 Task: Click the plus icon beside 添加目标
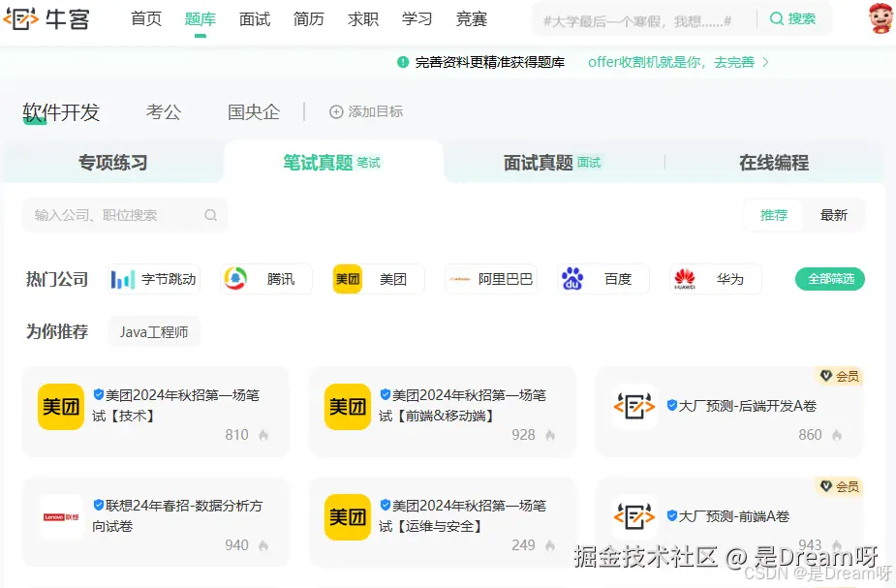[x=336, y=111]
